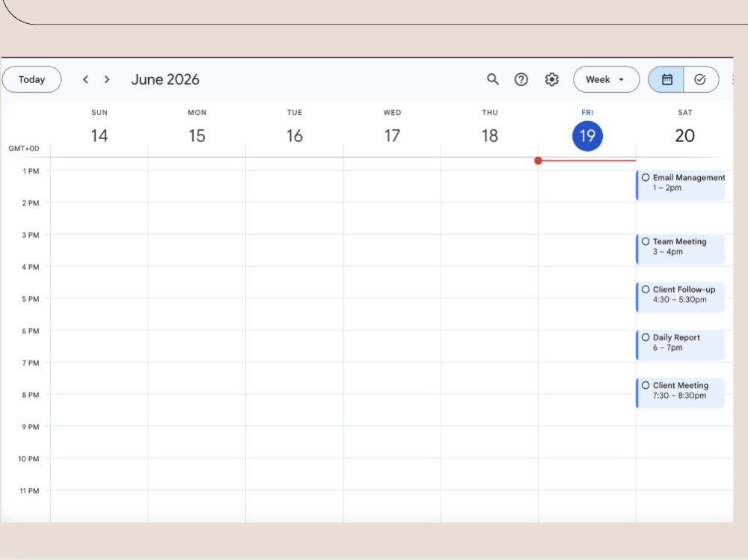Open the help question mark icon
The height and width of the screenshot is (560, 748).
tap(521, 79)
